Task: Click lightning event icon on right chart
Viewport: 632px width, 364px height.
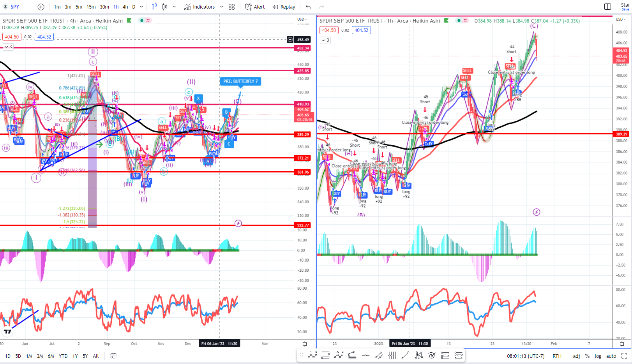Action: (x=537, y=212)
